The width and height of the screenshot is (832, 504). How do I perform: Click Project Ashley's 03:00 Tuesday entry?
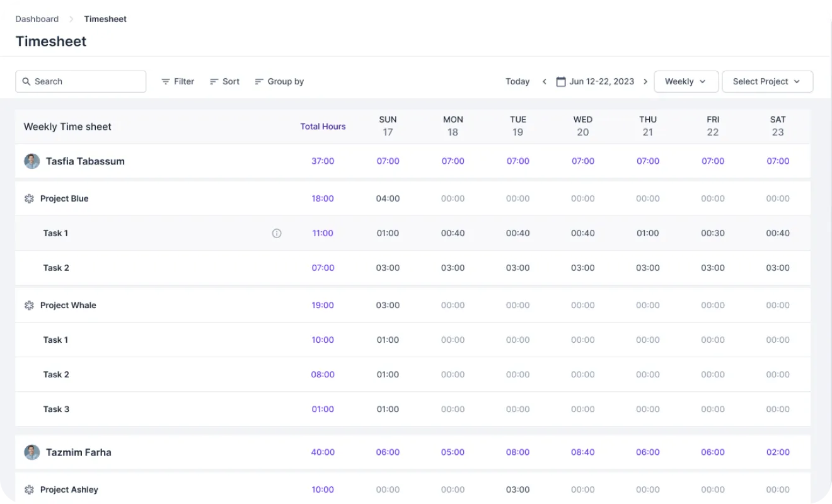pyautogui.click(x=518, y=490)
